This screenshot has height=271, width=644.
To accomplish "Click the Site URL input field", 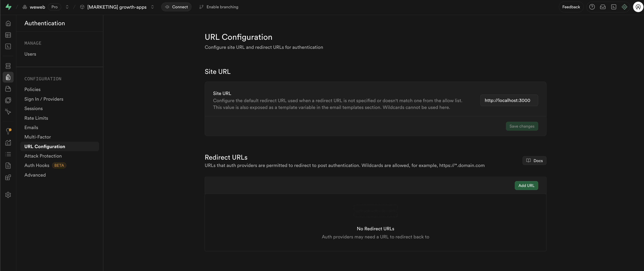I will 509,100.
